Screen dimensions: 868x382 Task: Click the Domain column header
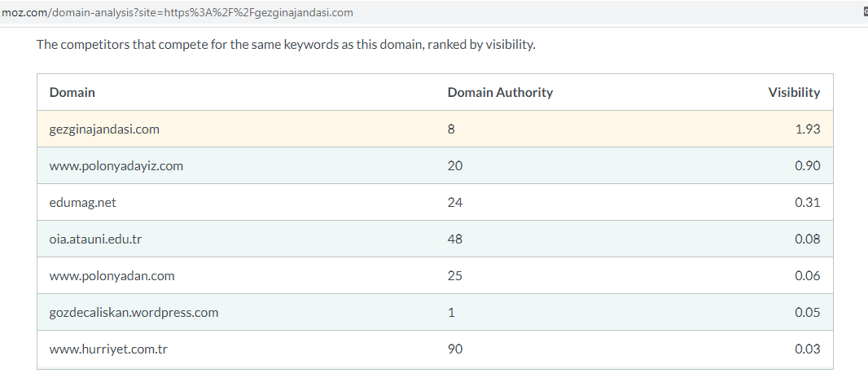coord(72,93)
